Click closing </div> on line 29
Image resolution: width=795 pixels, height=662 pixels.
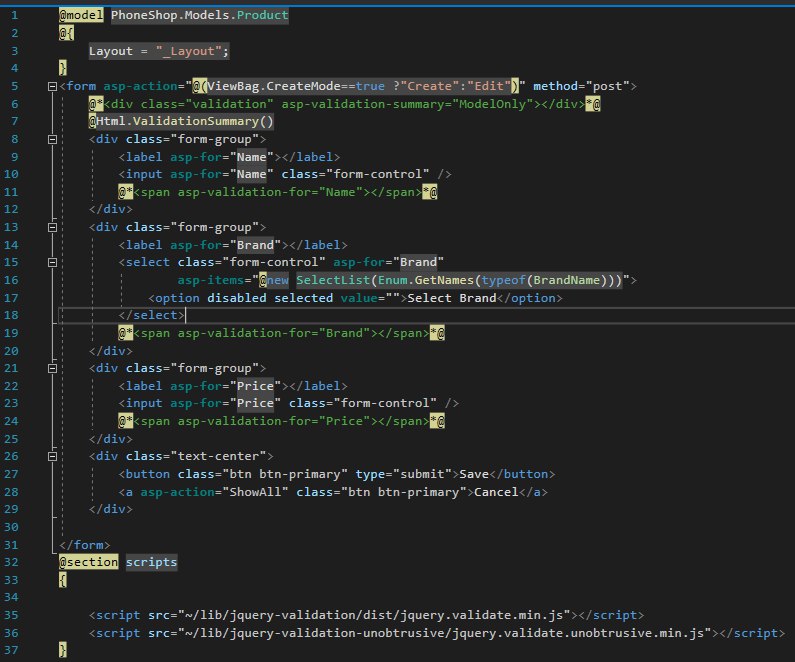111,509
